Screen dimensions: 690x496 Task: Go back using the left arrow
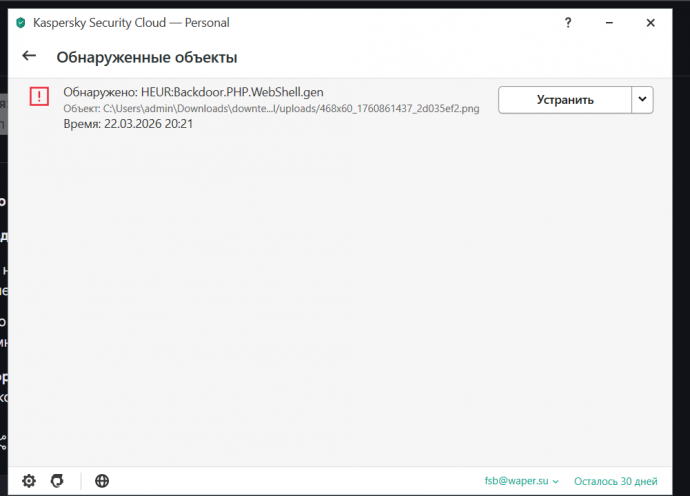click(29, 57)
